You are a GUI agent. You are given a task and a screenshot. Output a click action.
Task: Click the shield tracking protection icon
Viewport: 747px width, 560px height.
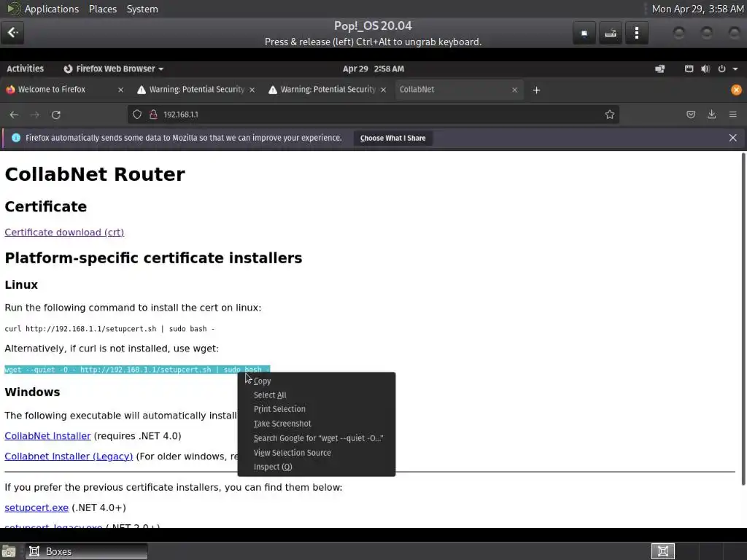pyautogui.click(x=137, y=114)
